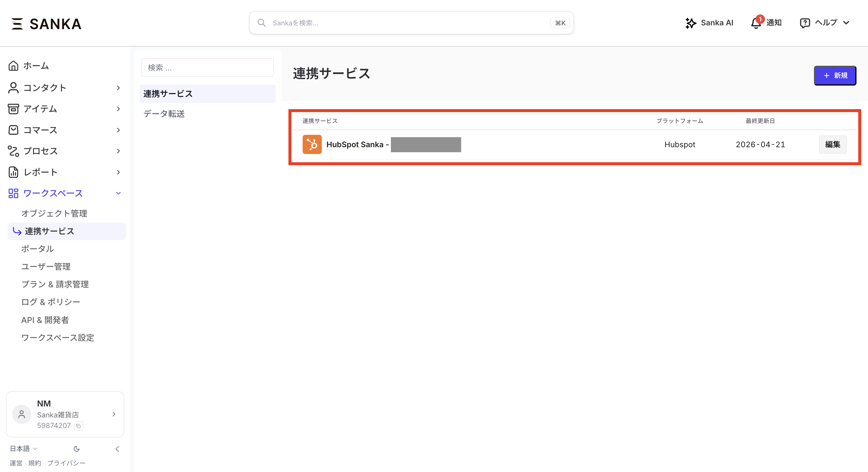Click the Home house icon
868x472 pixels.
pos(14,66)
